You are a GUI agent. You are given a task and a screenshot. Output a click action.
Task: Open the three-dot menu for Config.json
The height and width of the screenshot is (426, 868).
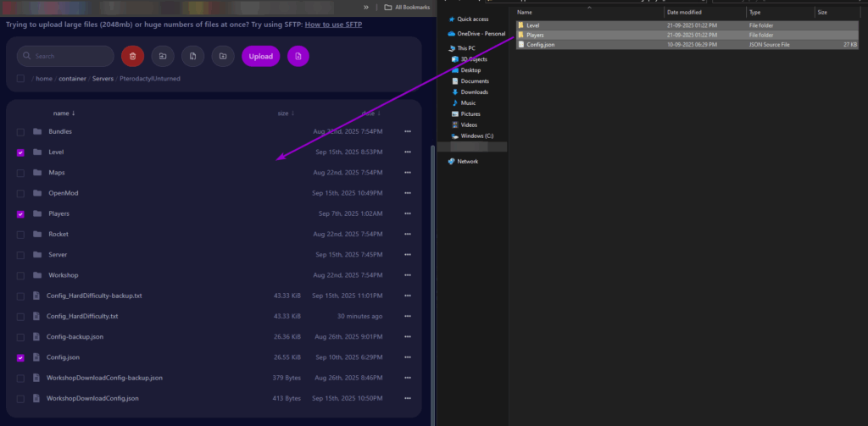tap(408, 357)
